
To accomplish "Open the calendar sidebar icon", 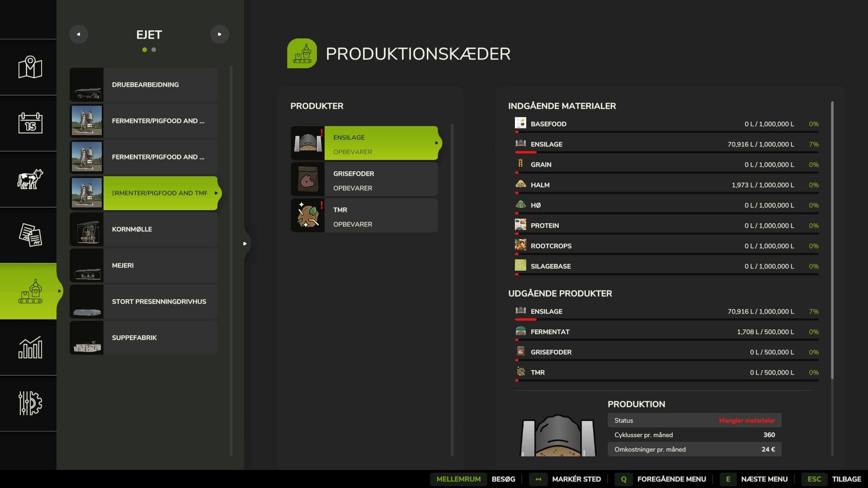I will click(30, 123).
